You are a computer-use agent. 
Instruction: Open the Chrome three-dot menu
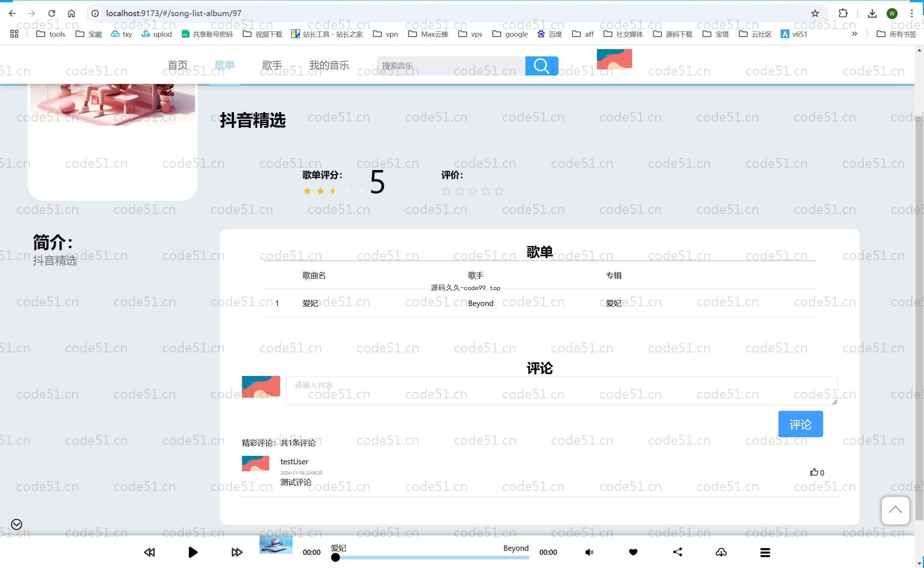(x=912, y=13)
